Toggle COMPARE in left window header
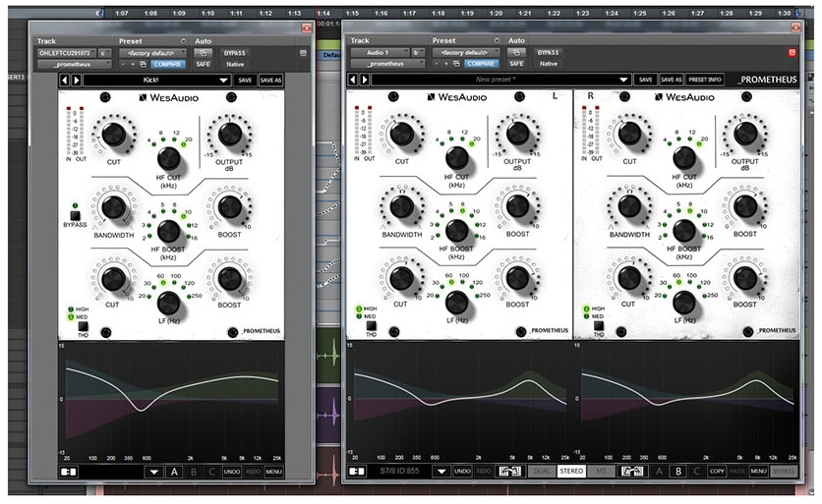 click(168, 65)
